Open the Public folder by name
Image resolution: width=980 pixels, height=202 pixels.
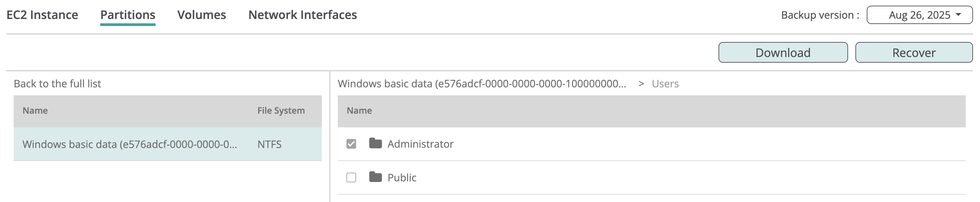point(402,177)
